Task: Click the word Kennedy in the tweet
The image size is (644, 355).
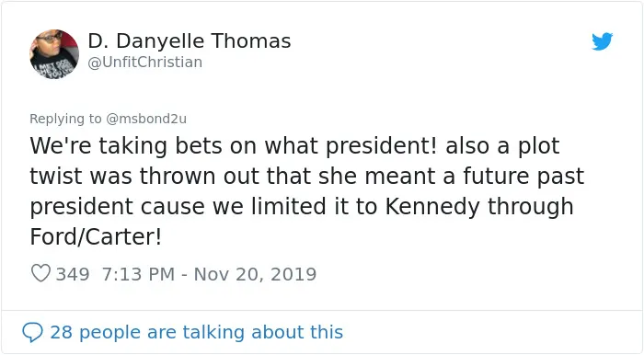Action: (432, 206)
